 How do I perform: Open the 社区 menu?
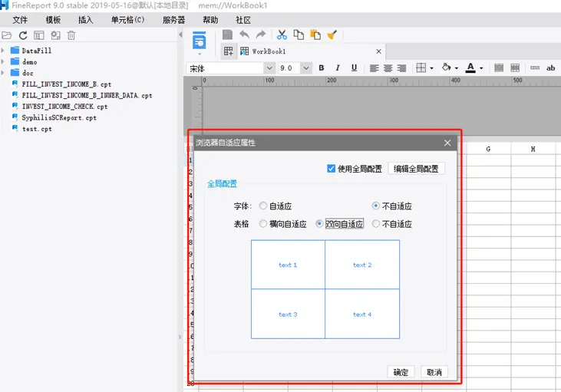243,20
